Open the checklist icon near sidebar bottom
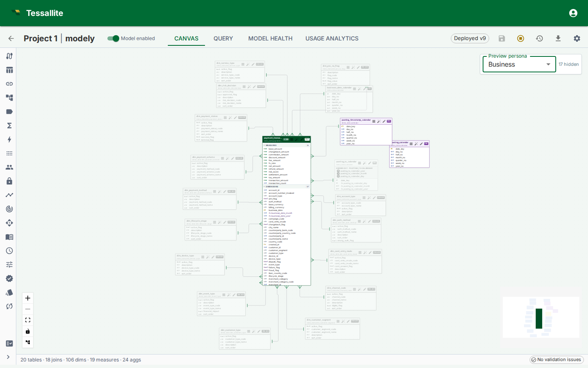This screenshot has width=588, height=368. 9,343
